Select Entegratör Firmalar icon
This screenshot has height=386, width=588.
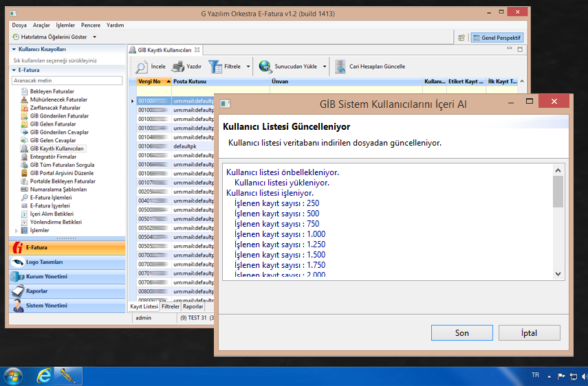coord(24,157)
